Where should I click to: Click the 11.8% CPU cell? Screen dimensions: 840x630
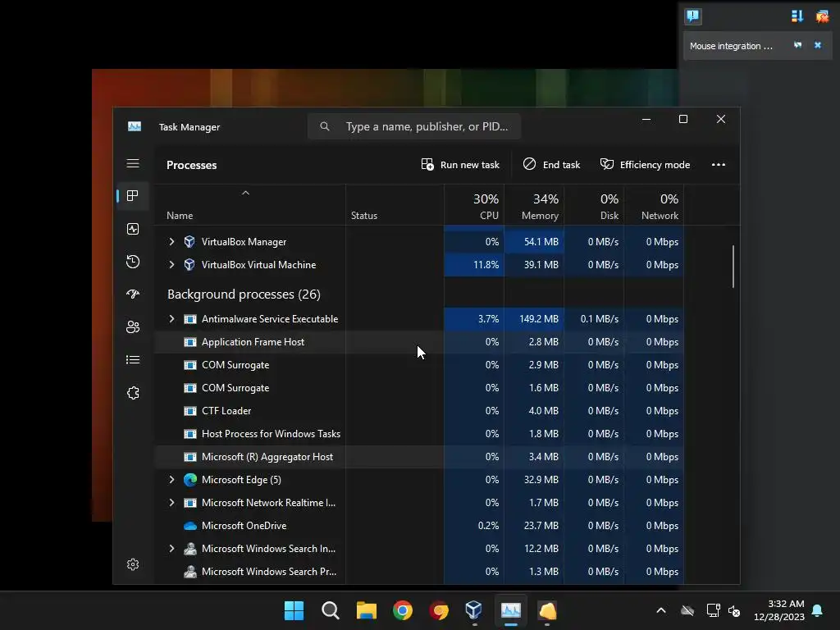(474, 265)
